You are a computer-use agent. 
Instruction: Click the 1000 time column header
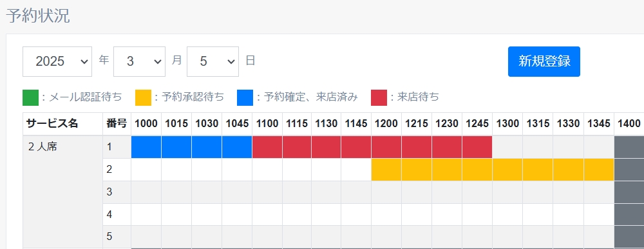[146, 123]
